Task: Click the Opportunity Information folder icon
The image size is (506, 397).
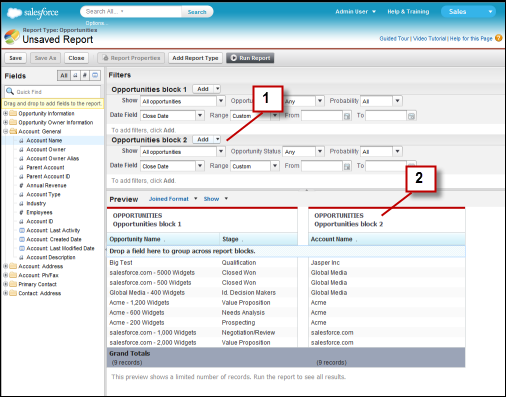Action: coord(13,113)
